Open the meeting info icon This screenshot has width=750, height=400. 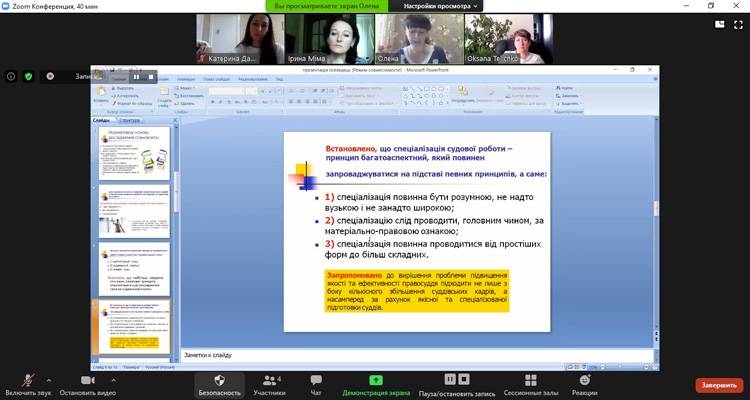(x=11, y=76)
